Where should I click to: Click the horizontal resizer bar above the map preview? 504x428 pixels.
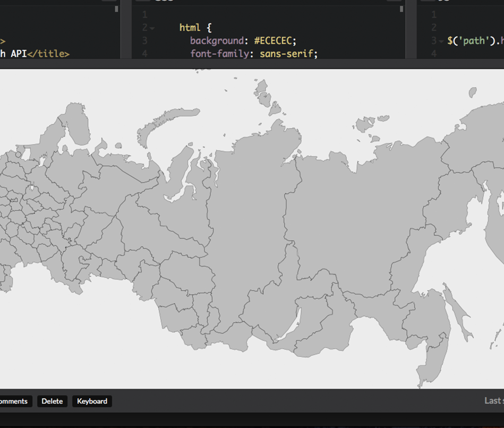click(252, 64)
